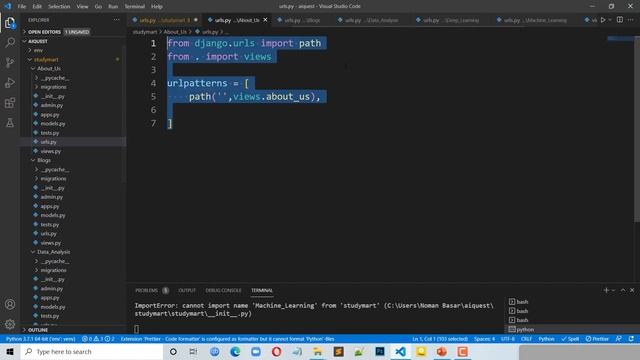Image resolution: width=640 pixels, height=360 pixels.
Task: Click the Windows search box
Action: point(92,351)
